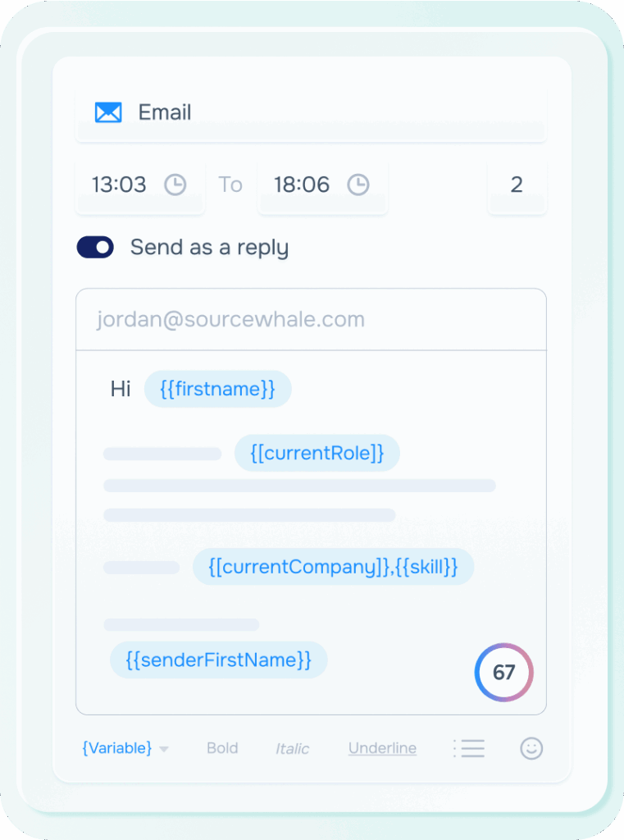Open the emoji picker smiley icon
The height and width of the screenshot is (840, 624).
[531, 748]
